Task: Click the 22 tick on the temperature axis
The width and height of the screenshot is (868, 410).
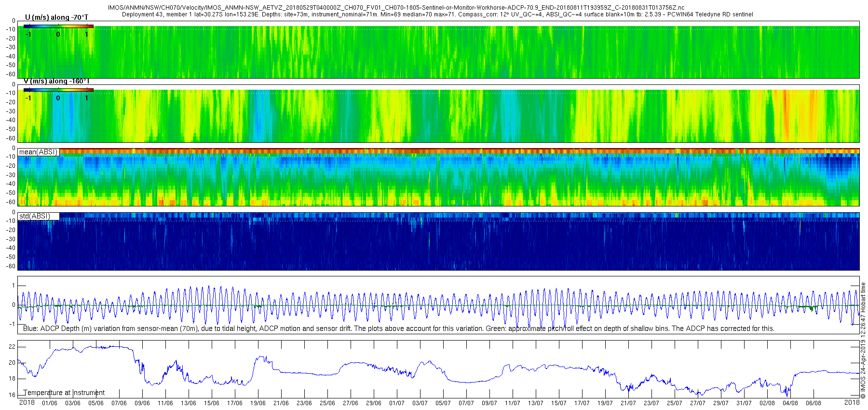Action: point(12,347)
